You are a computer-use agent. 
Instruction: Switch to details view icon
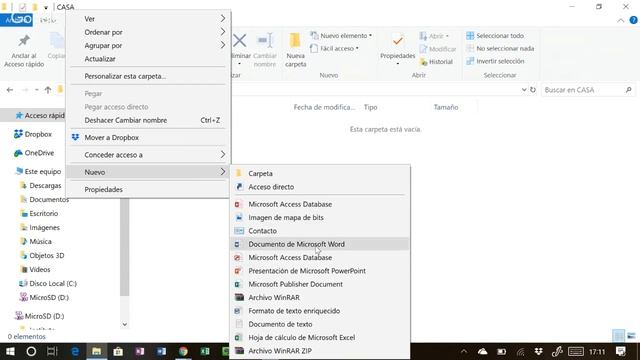[x=618, y=336]
